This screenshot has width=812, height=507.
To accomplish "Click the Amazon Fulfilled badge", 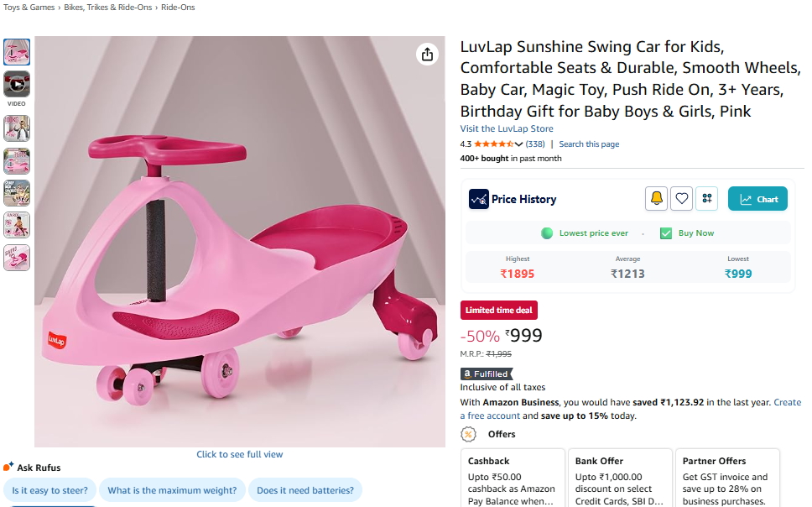I will pos(487,374).
